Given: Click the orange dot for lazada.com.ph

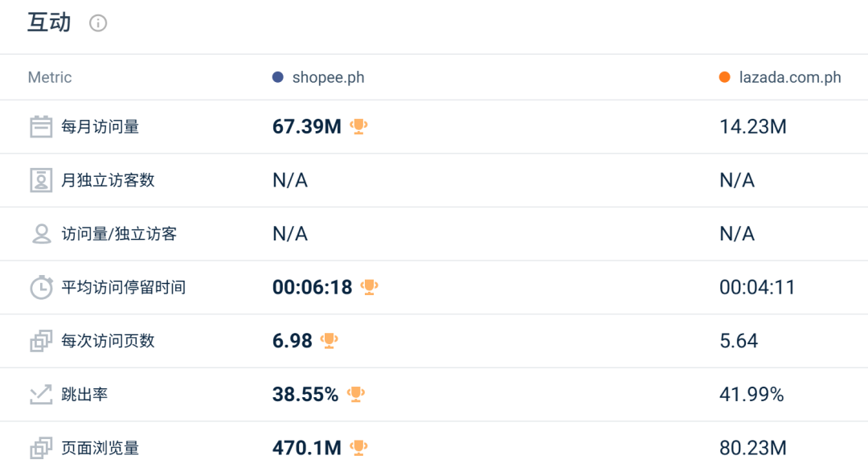Looking at the screenshot, I should pos(725,77).
